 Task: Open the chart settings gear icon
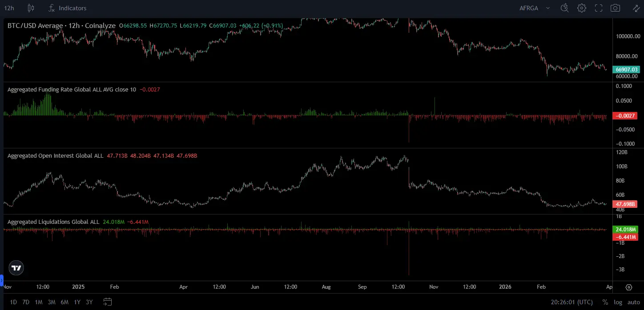[582, 8]
